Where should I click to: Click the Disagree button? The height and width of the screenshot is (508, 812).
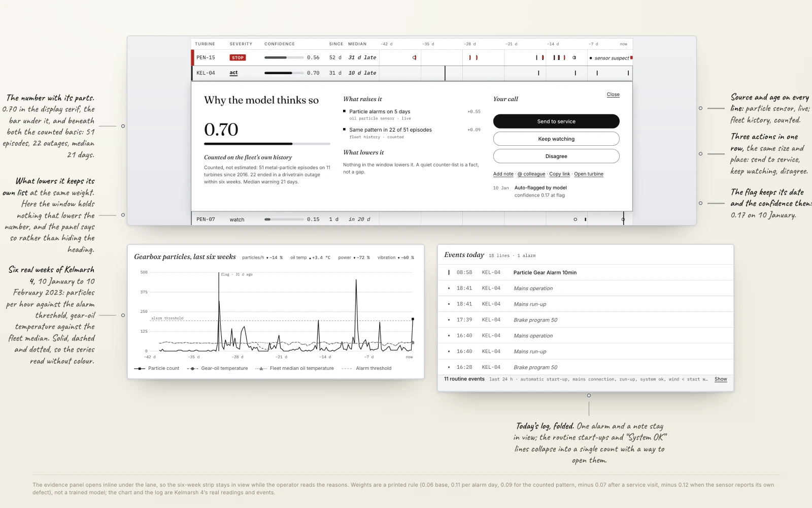point(556,156)
